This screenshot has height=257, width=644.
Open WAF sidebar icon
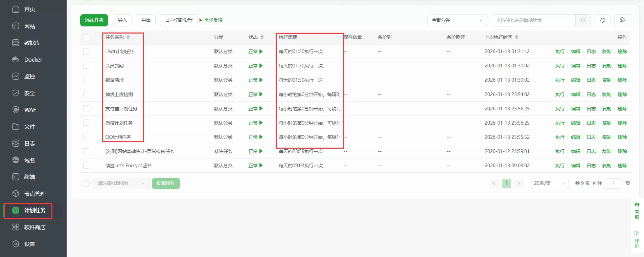[16, 110]
